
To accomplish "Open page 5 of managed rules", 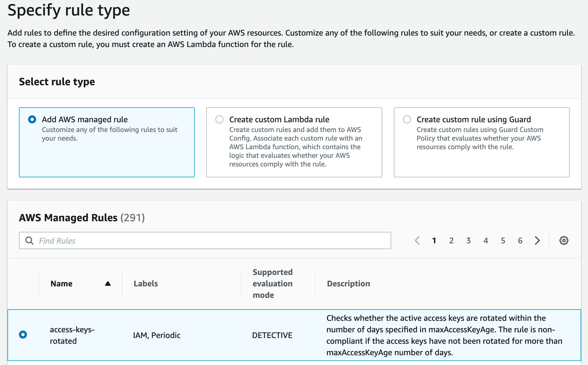I will [x=503, y=240].
